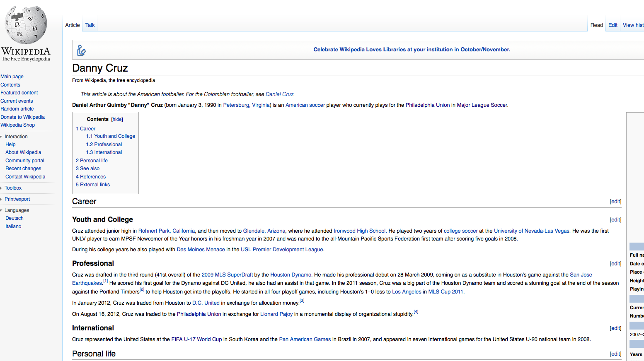This screenshot has height=361, width=644.
Task: Click the Houston Dynamo link
Action: pyautogui.click(x=291, y=275)
